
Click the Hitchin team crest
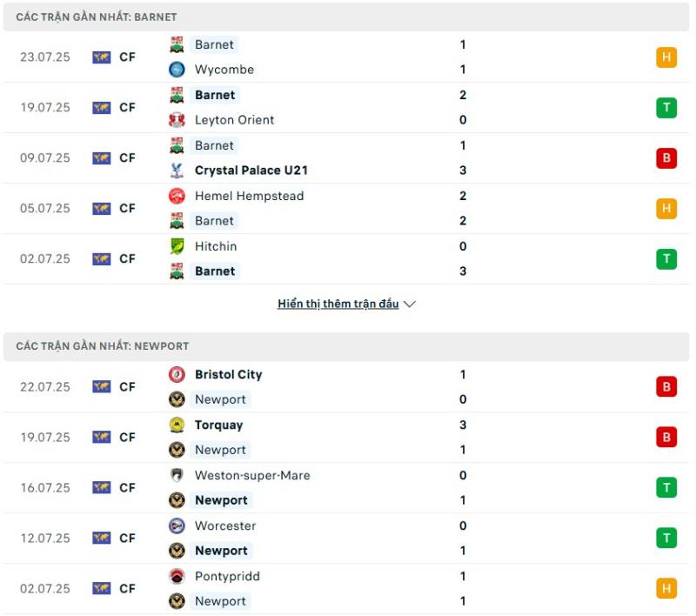pyautogui.click(x=177, y=246)
